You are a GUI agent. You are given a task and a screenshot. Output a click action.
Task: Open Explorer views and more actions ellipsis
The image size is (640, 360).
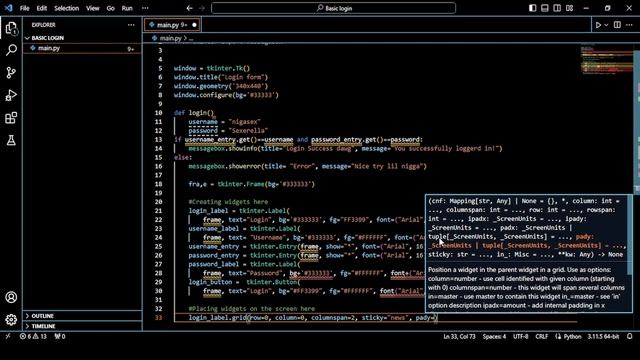(x=131, y=25)
